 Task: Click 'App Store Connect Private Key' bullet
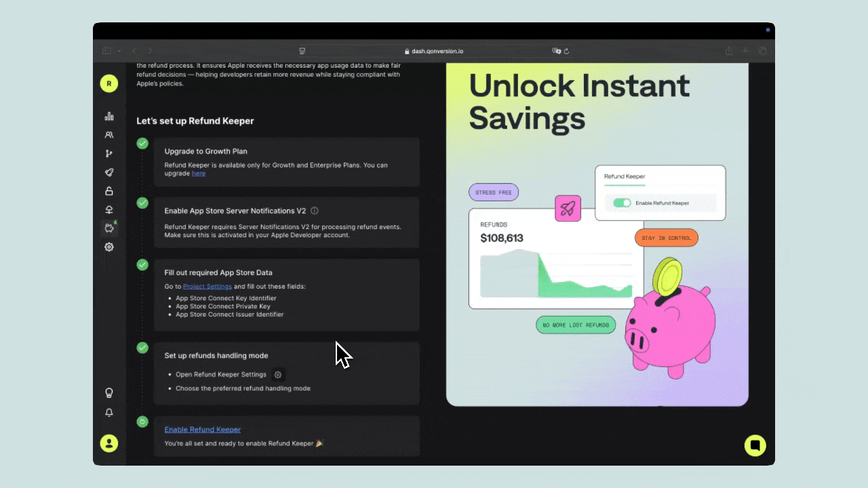[223, 306]
